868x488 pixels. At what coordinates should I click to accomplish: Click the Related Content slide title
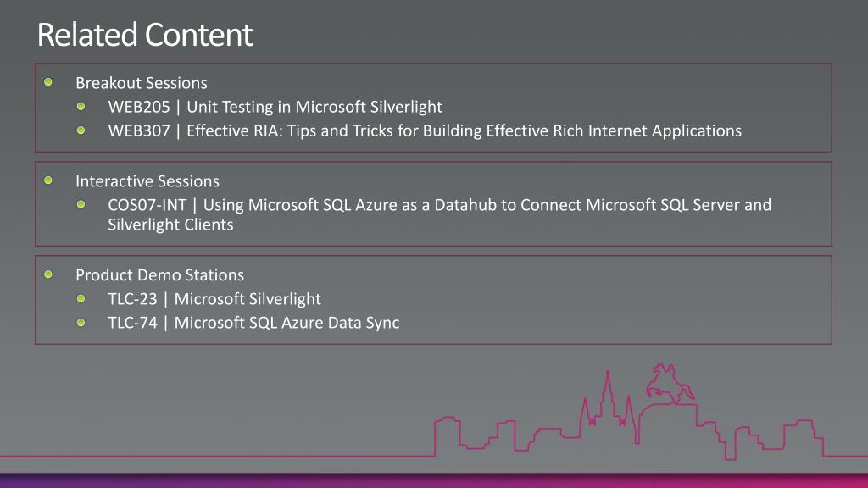click(x=144, y=34)
